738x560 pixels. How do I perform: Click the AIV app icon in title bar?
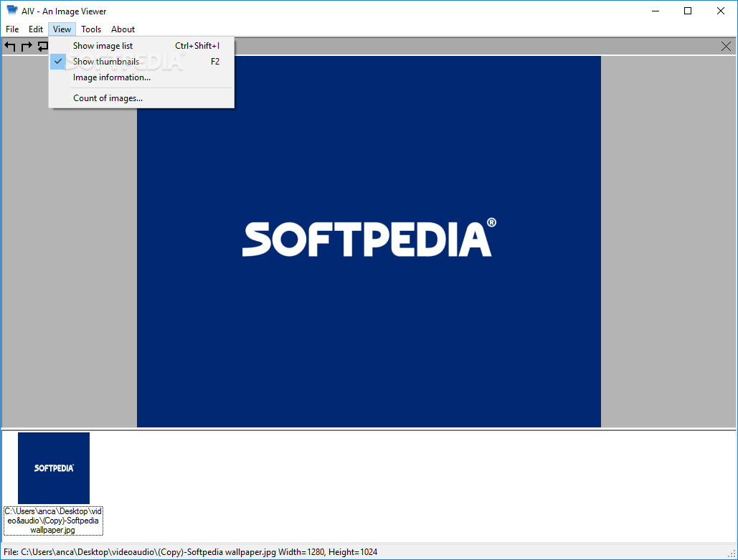click(12, 10)
